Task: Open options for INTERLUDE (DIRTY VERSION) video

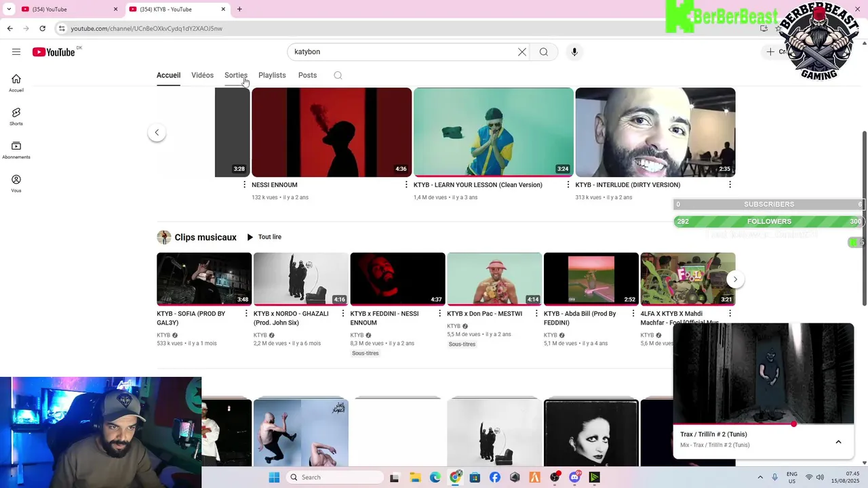Action: coord(730,184)
